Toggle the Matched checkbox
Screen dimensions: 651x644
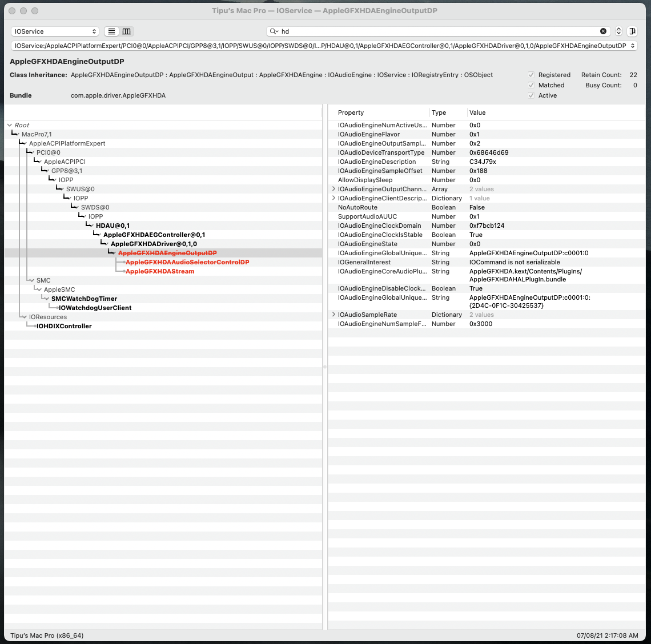531,85
